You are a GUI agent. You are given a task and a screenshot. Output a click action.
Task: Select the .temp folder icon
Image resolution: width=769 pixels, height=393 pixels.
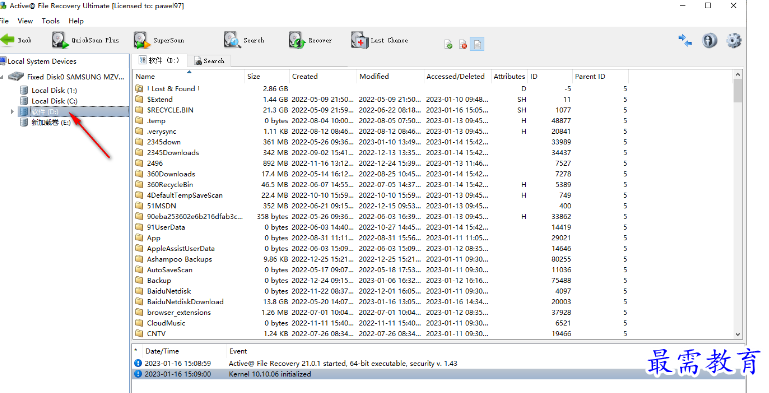pyautogui.click(x=139, y=121)
